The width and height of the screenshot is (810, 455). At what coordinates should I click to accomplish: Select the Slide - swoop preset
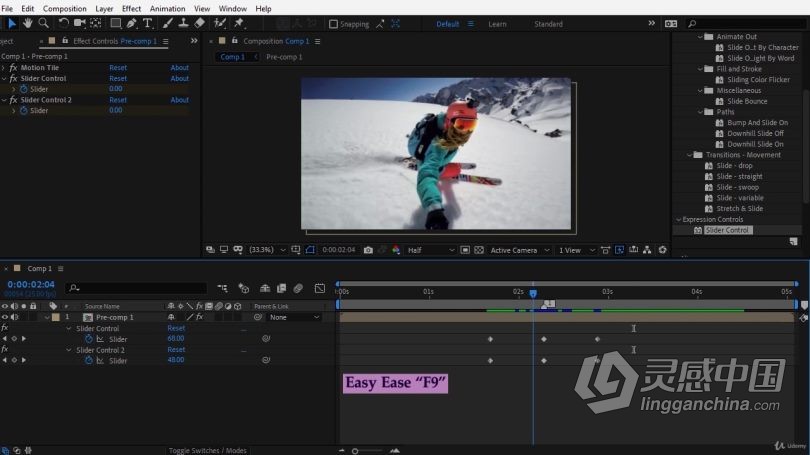(x=737, y=187)
